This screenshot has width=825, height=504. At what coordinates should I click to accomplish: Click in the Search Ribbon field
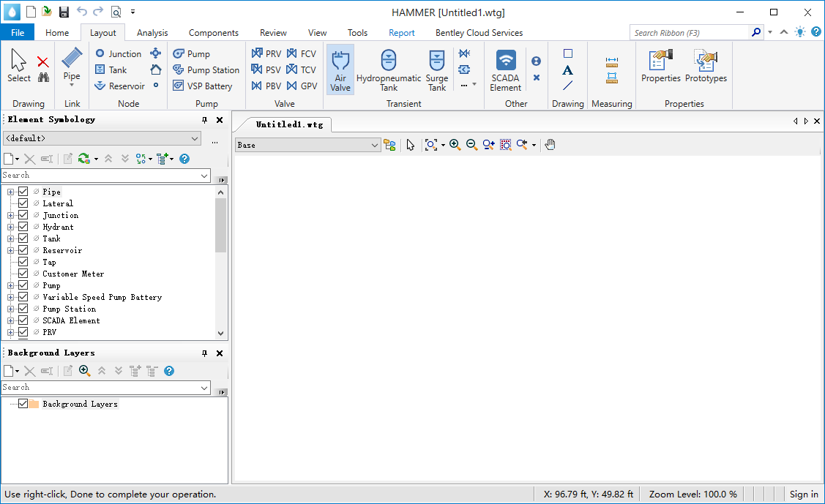(x=688, y=33)
